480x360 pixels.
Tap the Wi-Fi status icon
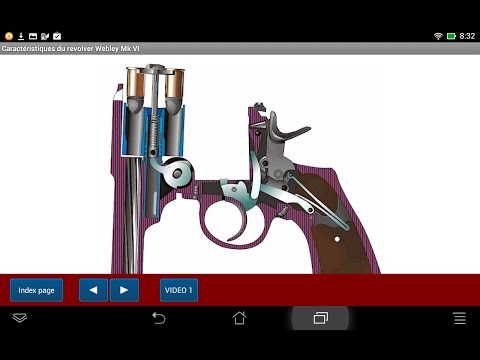(438, 36)
